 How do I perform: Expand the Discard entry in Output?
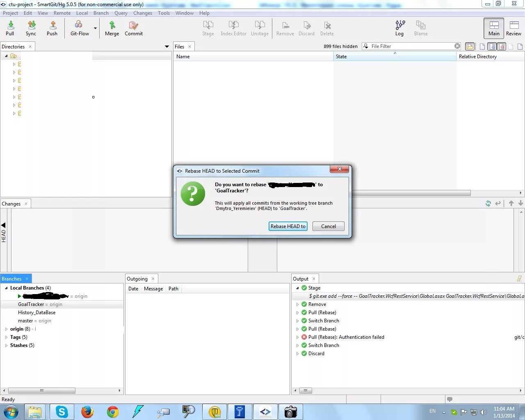[297, 354]
